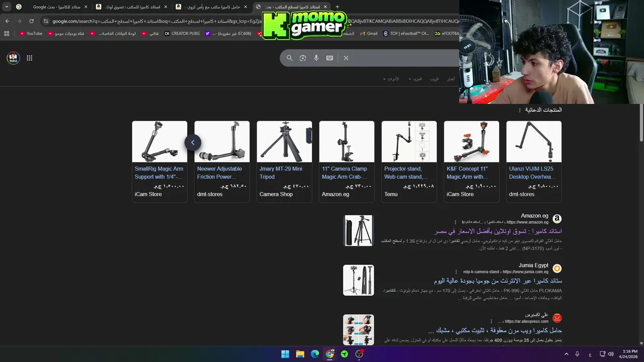Open site information icon in address bar
Image resolution: width=644 pixels, height=362 pixels.
46,21
